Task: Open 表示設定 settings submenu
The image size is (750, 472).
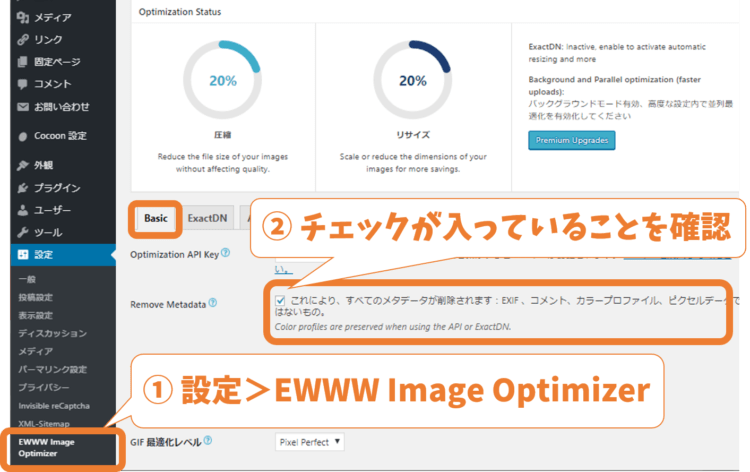Action: pos(35,316)
